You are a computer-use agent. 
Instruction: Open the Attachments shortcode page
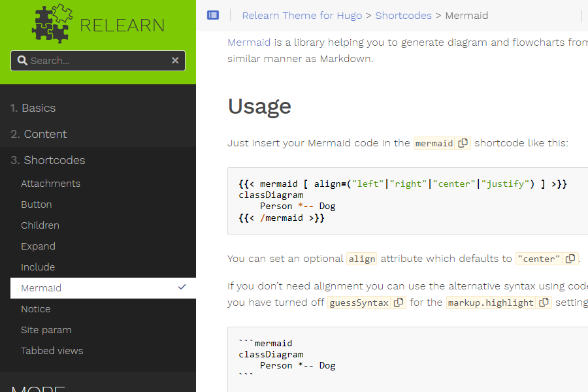pos(50,184)
